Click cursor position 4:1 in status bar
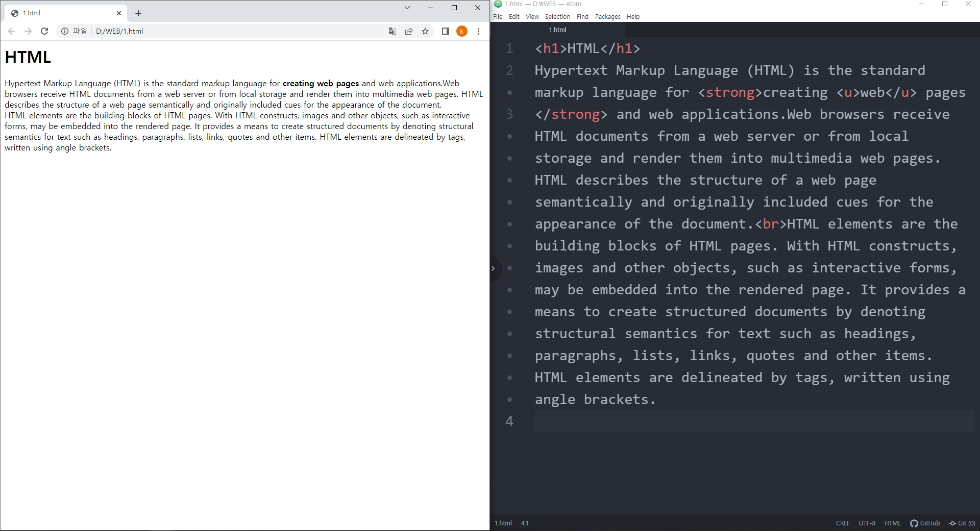Image resolution: width=980 pixels, height=531 pixels. point(525,523)
